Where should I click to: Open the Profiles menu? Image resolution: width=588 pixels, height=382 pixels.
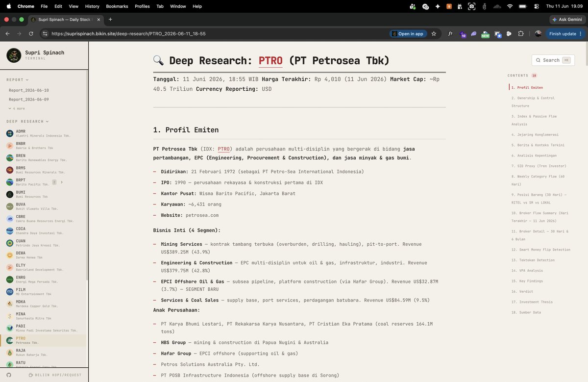[142, 6]
